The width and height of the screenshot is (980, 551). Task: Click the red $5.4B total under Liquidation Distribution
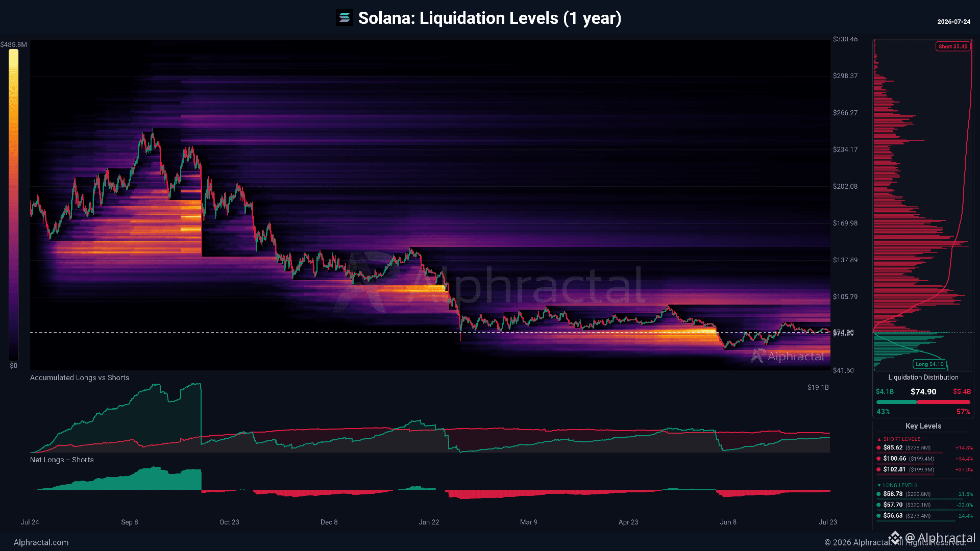click(x=962, y=392)
